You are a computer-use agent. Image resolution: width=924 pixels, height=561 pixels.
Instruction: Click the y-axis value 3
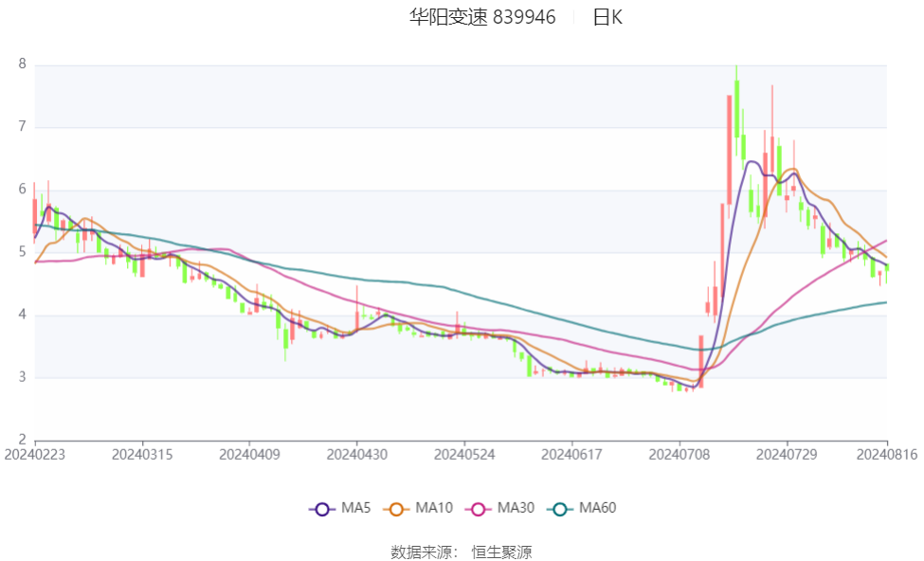click(x=23, y=376)
